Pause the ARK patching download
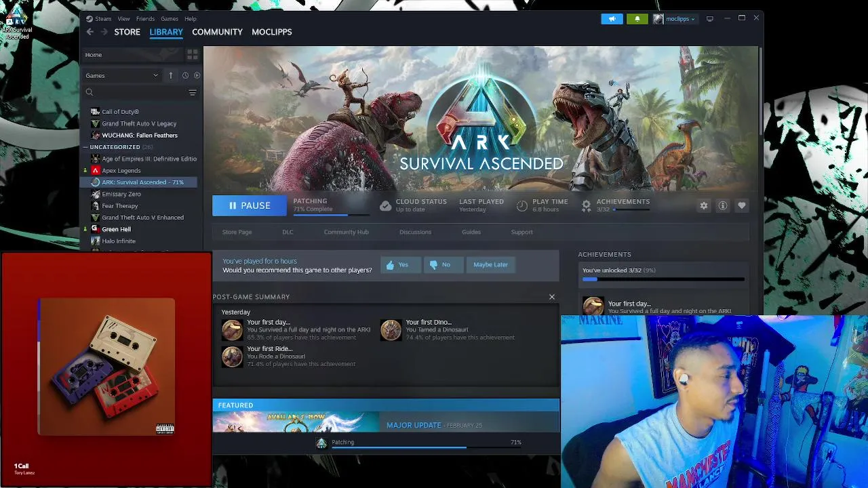 coord(250,205)
